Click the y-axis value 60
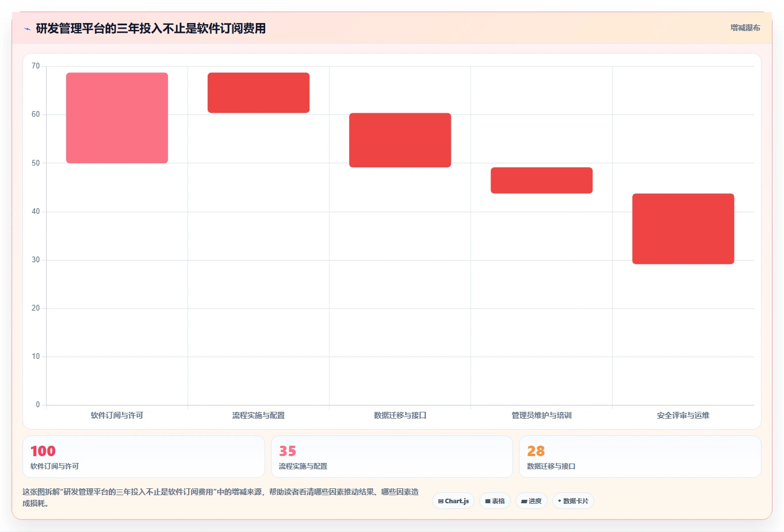This screenshot has height=532, width=784. pyautogui.click(x=36, y=114)
